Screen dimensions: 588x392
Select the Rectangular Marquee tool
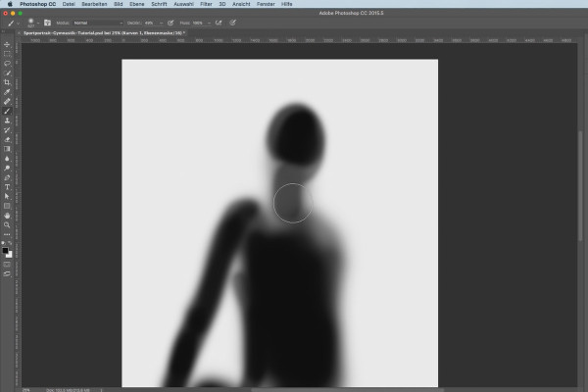click(x=7, y=54)
